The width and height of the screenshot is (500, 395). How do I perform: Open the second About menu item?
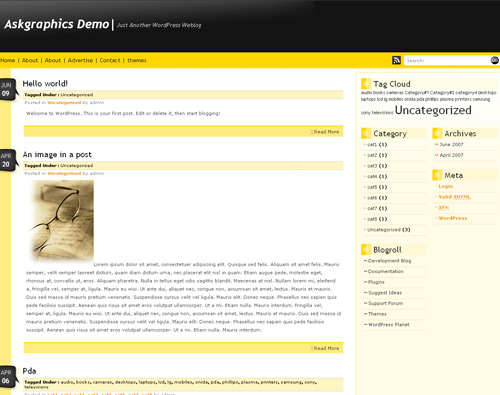(x=53, y=60)
